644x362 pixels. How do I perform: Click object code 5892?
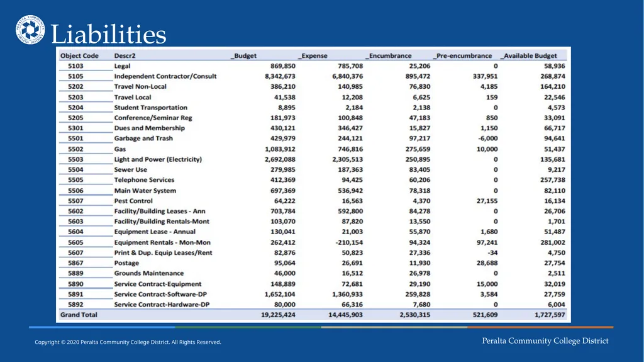click(75, 305)
